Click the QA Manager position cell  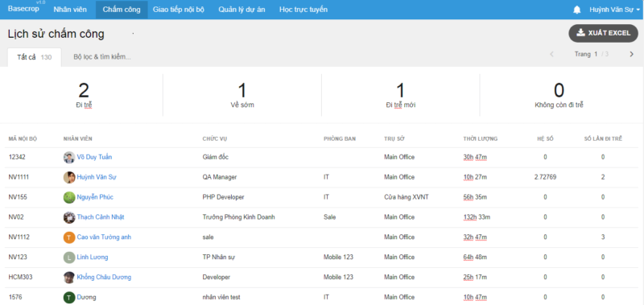coord(219,177)
